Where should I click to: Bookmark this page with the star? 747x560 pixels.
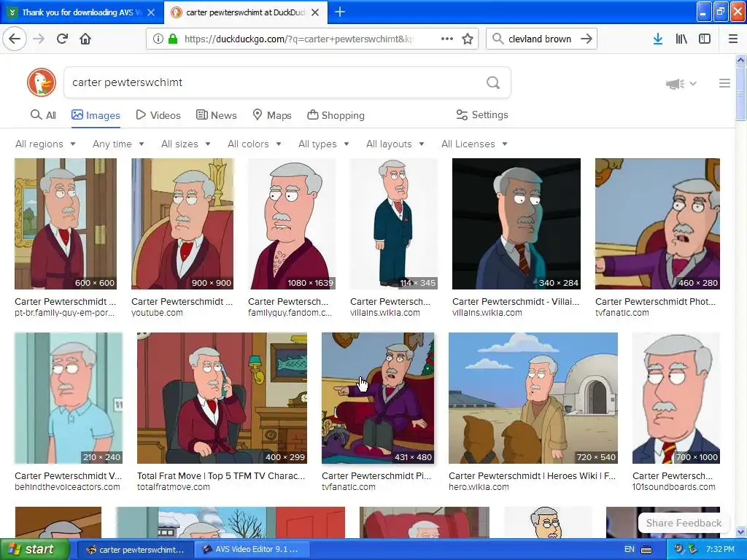[468, 39]
